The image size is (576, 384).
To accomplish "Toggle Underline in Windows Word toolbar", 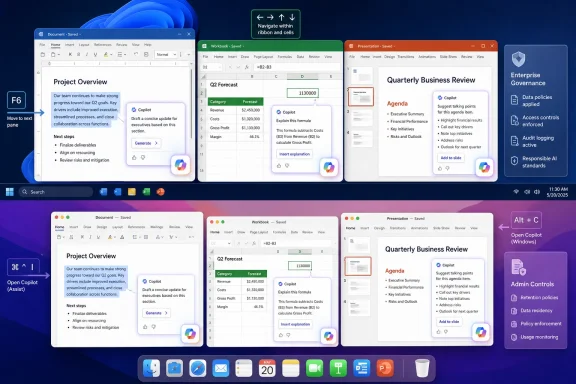I will click(95, 54).
